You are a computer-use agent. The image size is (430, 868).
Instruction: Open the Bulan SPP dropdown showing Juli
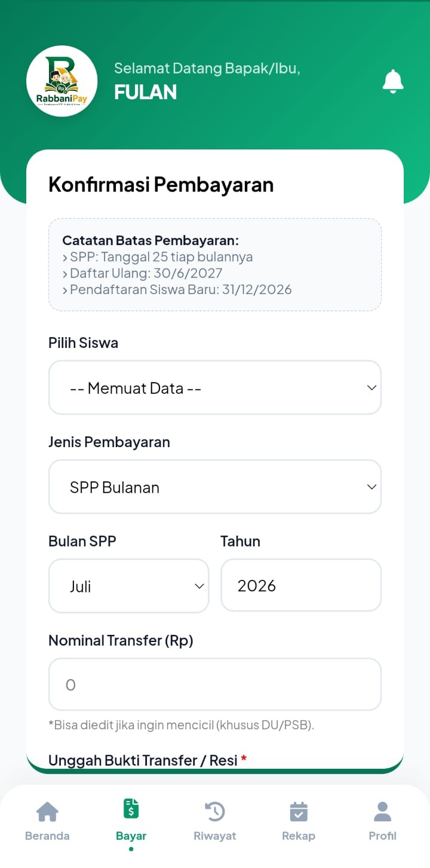click(129, 586)
